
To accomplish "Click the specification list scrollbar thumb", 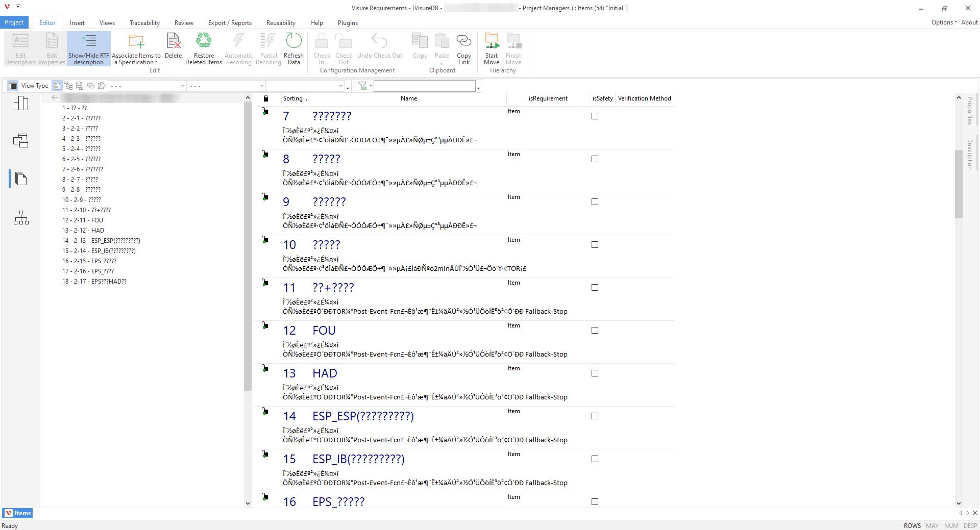I will coord(248,246).
